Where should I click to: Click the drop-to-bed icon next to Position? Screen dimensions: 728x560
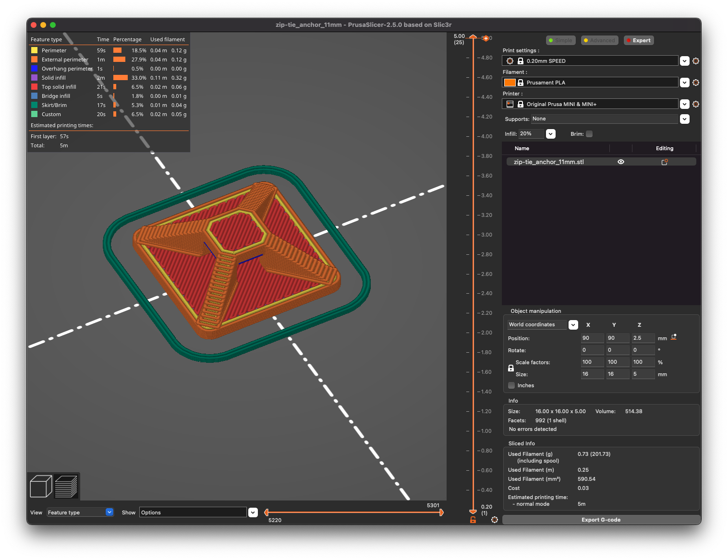click(674, 337)
